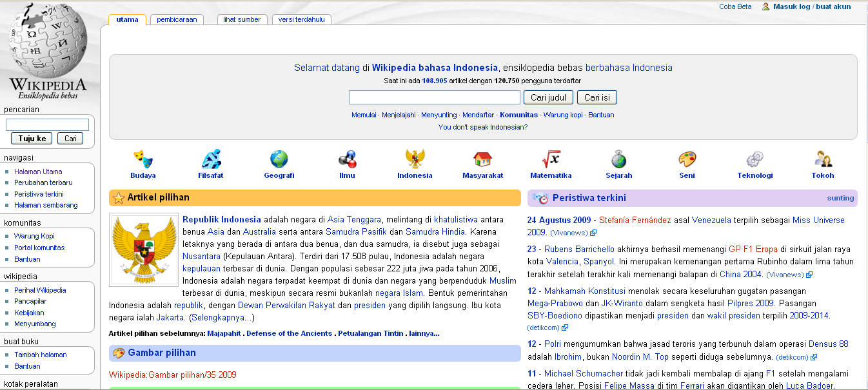Click the sidebar Tuju ke button
Viewport: 868px width, 390px height.
click(32, 138)
